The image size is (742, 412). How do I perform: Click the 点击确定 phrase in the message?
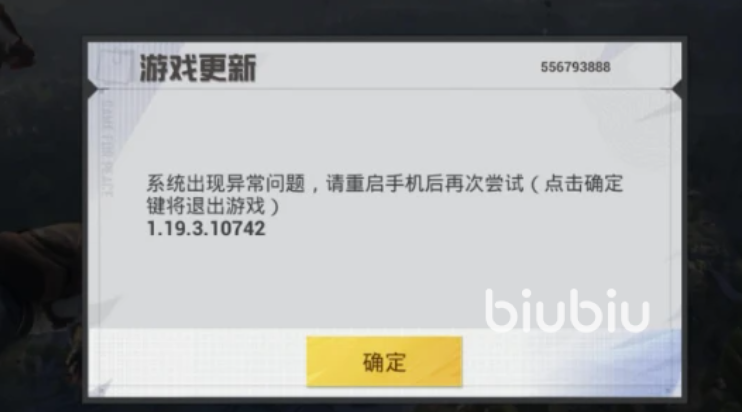click(583, 184)
